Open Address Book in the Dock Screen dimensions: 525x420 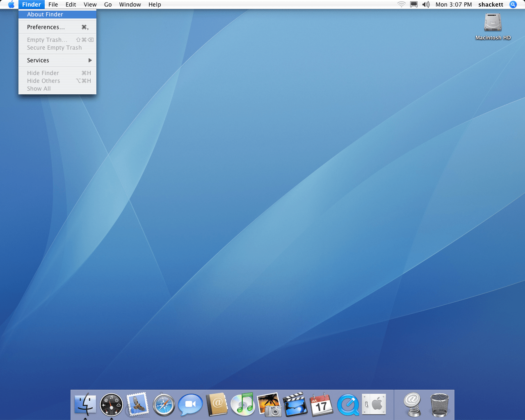(x=217, y=404)
